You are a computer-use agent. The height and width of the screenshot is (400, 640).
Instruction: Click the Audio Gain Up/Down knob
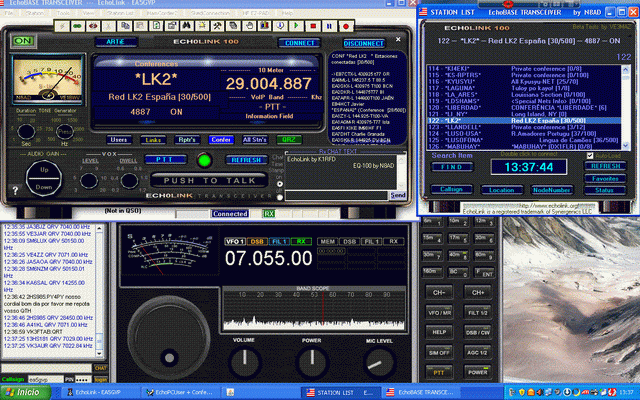(x=44, y=178)
